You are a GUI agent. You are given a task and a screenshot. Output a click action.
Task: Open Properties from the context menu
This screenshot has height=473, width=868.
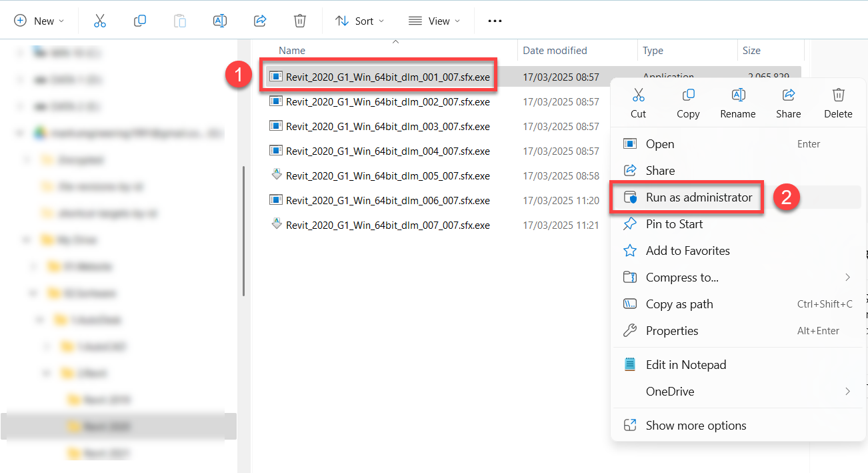coord(737,331)
